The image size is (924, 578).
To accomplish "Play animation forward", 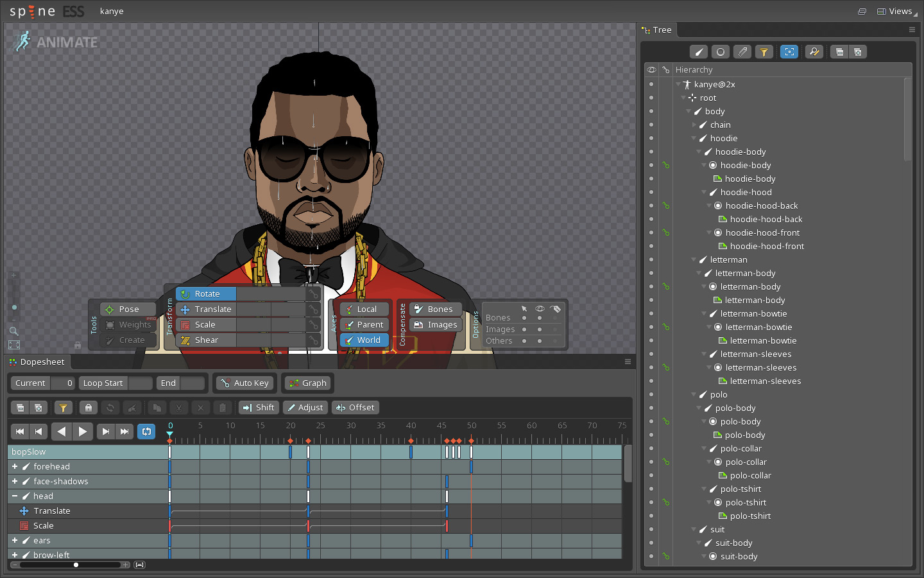I will [x=83, y=432].
